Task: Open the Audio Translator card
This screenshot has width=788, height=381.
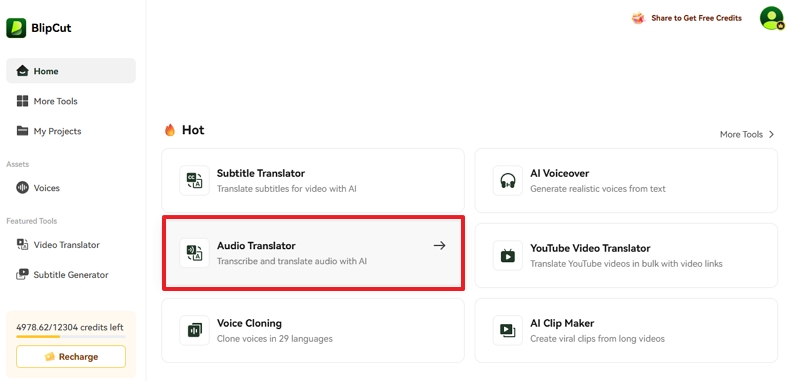Action: (313, 253)
